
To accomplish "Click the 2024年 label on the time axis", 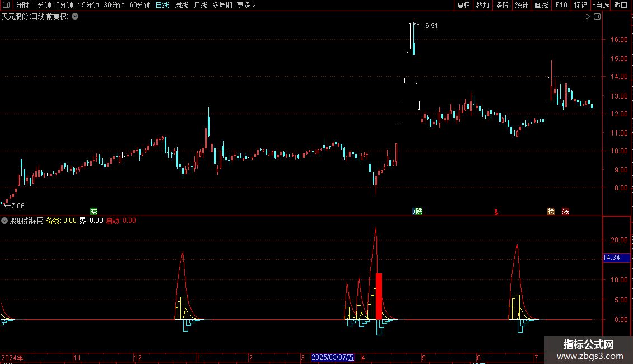I will (x=12, y=357).
